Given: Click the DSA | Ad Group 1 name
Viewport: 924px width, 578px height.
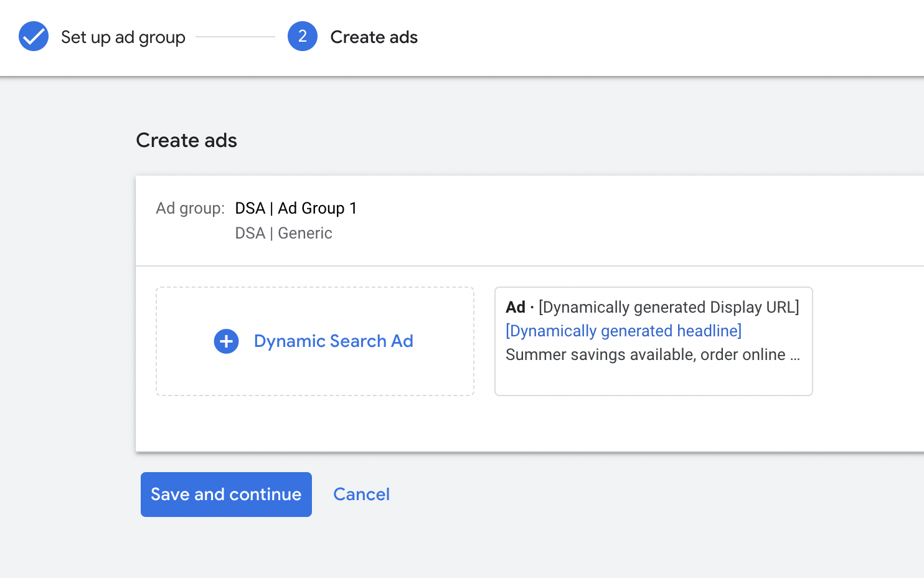Looking at the screenshot, I should [296, 208].
